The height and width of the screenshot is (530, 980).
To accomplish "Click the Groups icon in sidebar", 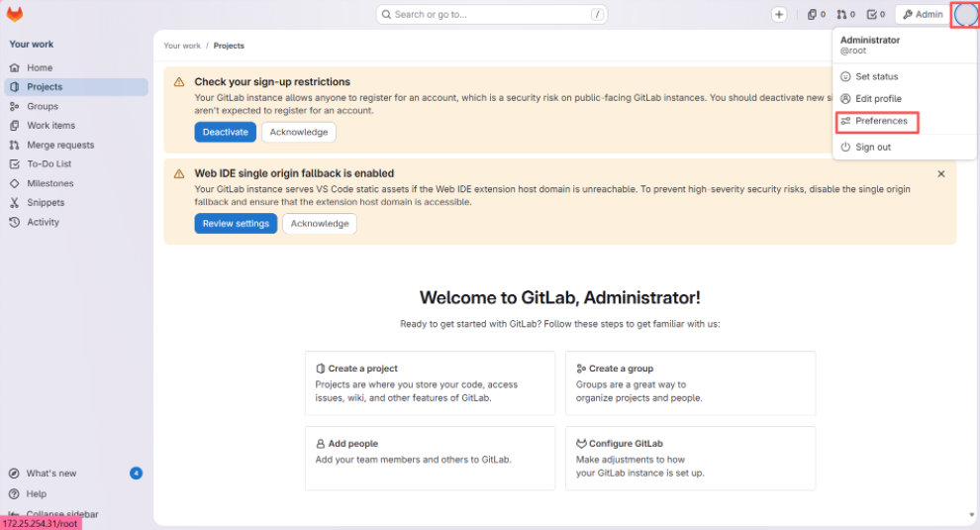I will [x=15, y=106].
